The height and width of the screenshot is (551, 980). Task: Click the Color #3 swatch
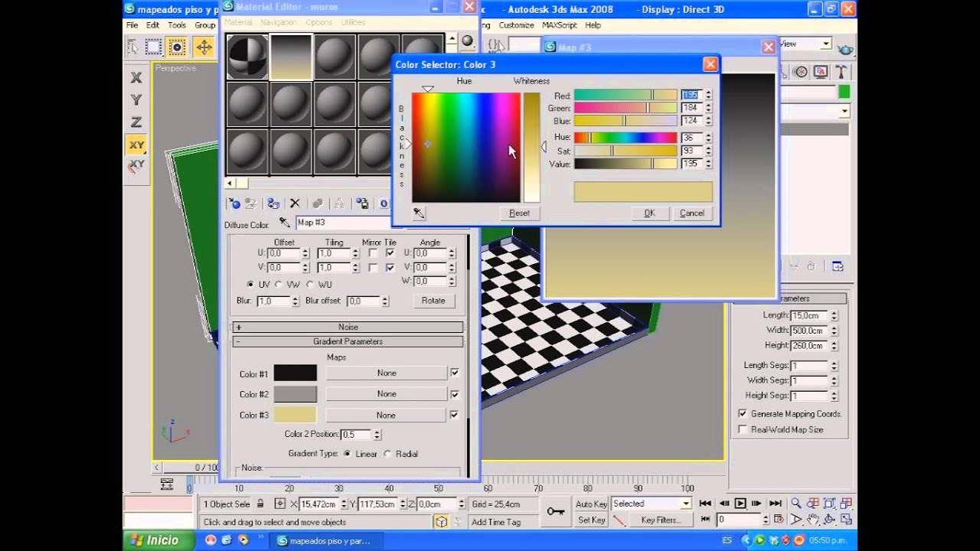coord(296,415)
